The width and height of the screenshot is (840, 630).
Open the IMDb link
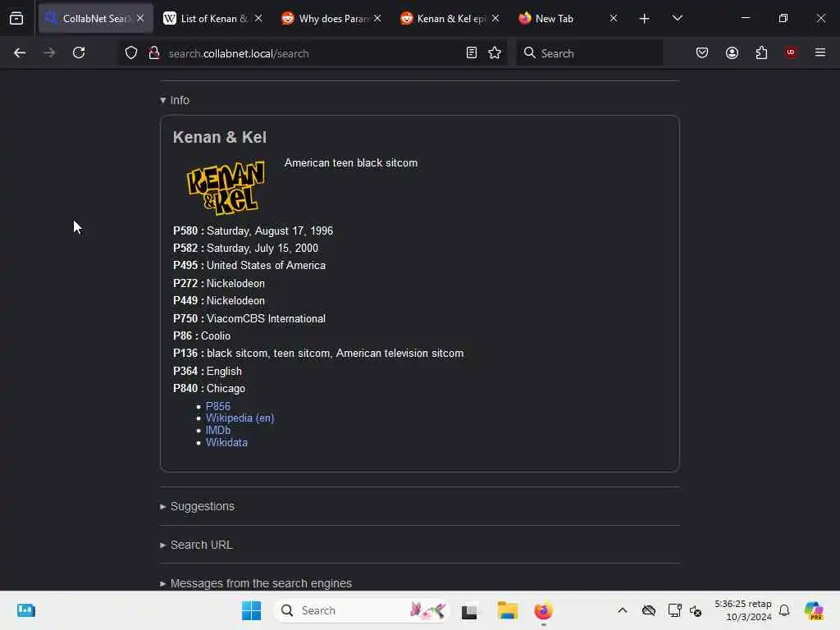(x=218, y=430)
